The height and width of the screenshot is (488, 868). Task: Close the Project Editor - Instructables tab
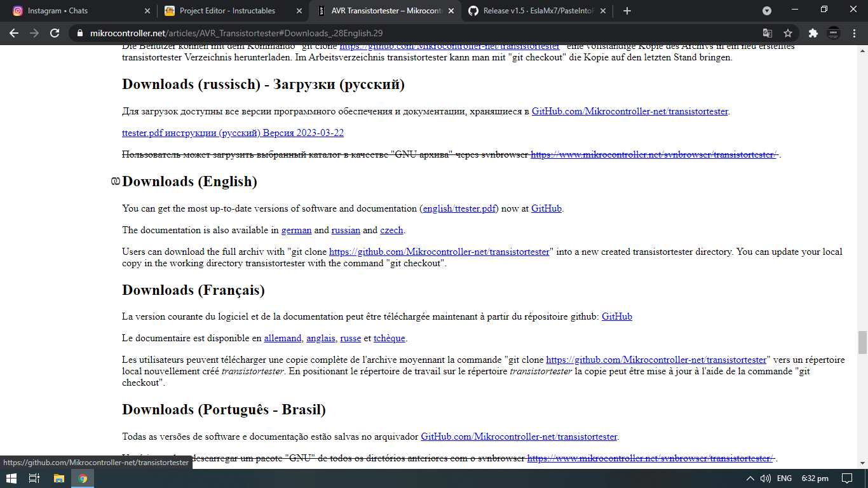coord(299,11)
